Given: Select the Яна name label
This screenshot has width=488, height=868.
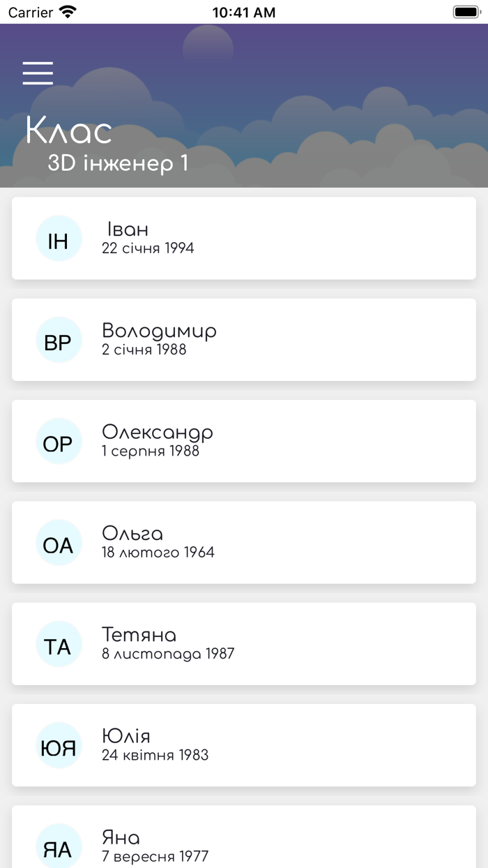Looking at the screenshot, I should pyautogui.click(x=121, y=837).
